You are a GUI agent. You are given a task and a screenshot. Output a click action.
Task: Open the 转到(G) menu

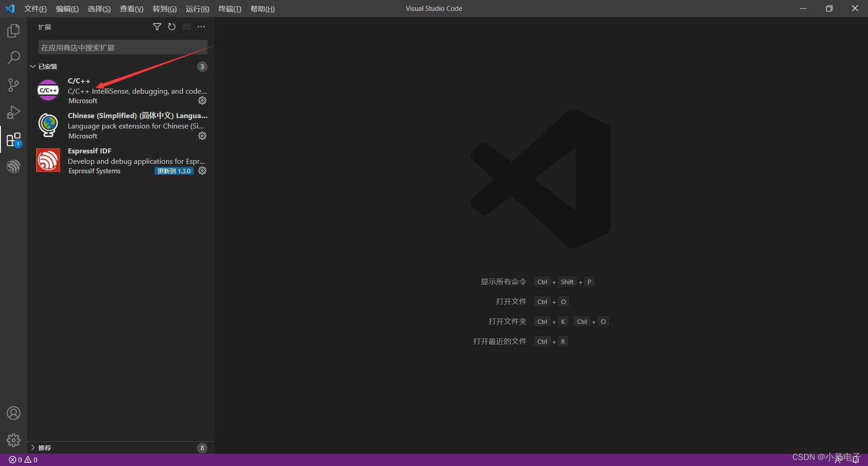tap(165, 9)
